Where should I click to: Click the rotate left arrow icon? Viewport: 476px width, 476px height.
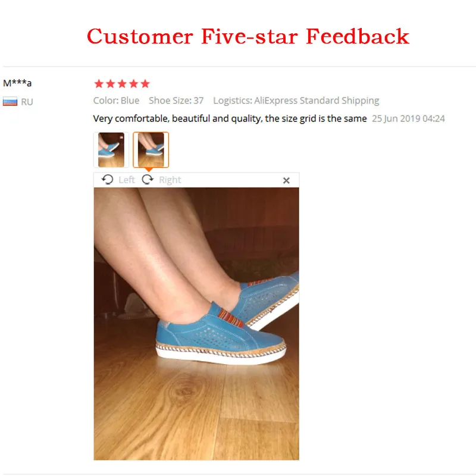[x=107, y=180]
